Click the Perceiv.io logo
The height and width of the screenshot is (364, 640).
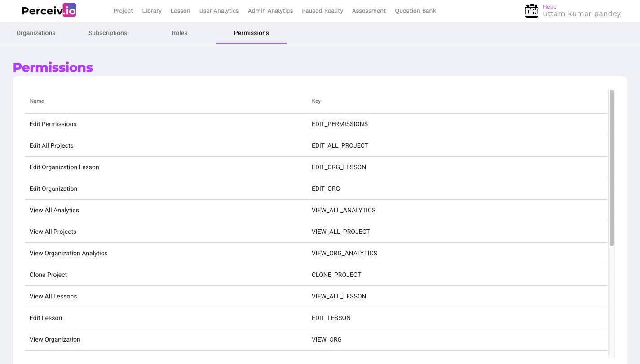click(x=49, y=11)
